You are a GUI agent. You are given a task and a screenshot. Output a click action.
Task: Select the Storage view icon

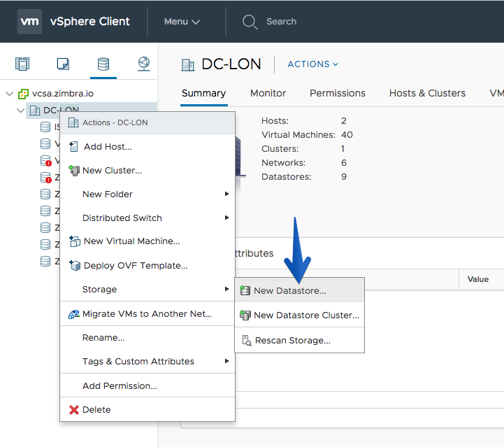click(103, 64)
